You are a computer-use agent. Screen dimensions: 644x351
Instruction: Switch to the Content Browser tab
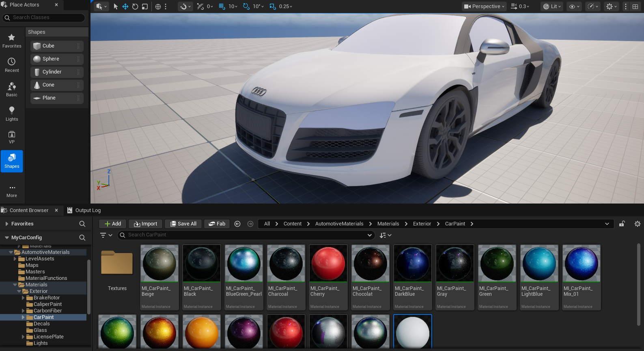29,210
